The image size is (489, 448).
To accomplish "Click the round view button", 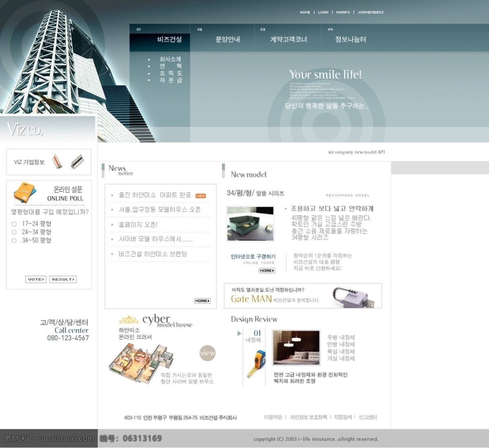I will pos(207,353).
